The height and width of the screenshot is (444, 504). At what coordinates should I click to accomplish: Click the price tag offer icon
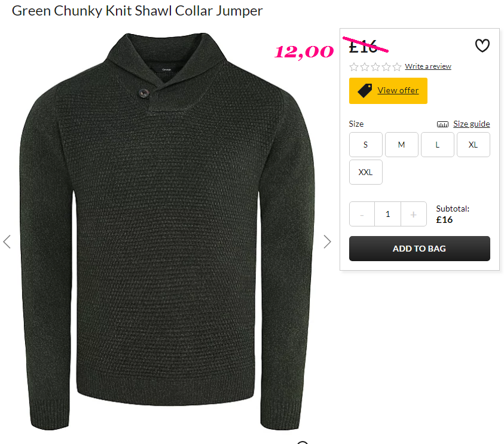tap(365, 91)
